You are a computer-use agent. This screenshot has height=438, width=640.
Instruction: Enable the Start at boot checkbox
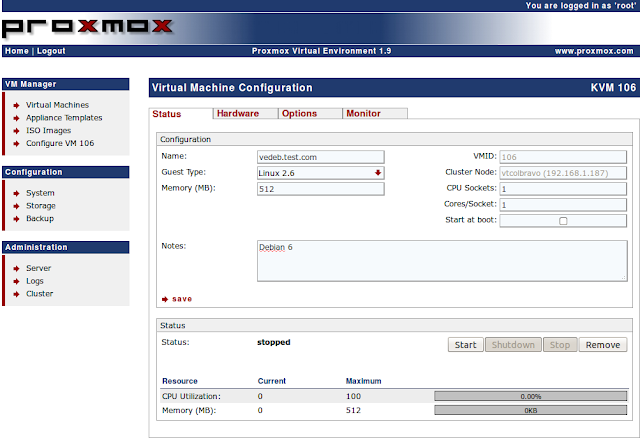(x=563, y=221)
